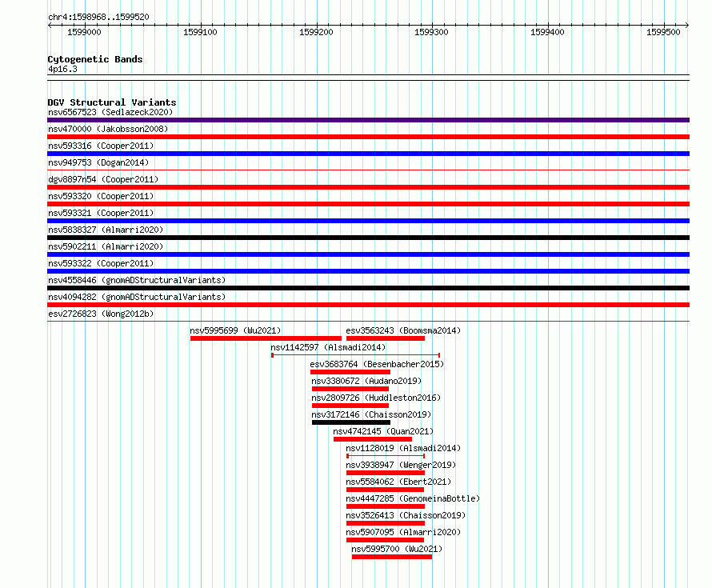The width and height of the screenshot is (712, 588).
Task: Open nsv3172146 (Chaisson2019) label
Action: tap(371, 414)
